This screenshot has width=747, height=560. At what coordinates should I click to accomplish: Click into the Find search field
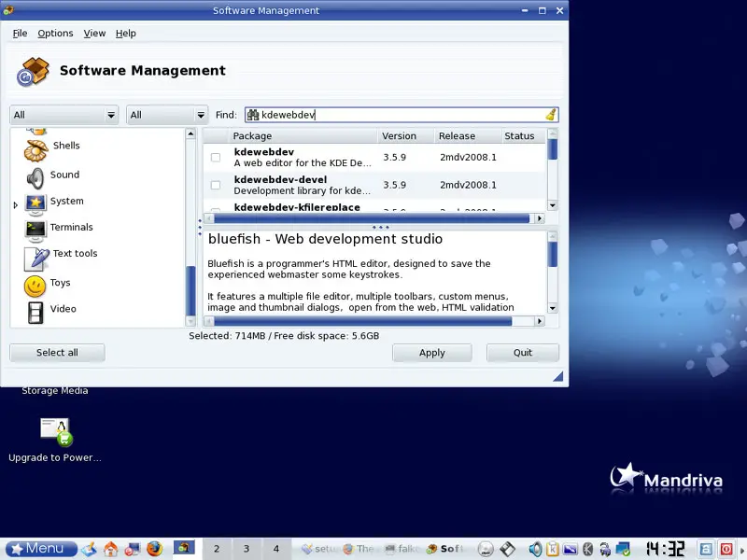pos(402,115)
